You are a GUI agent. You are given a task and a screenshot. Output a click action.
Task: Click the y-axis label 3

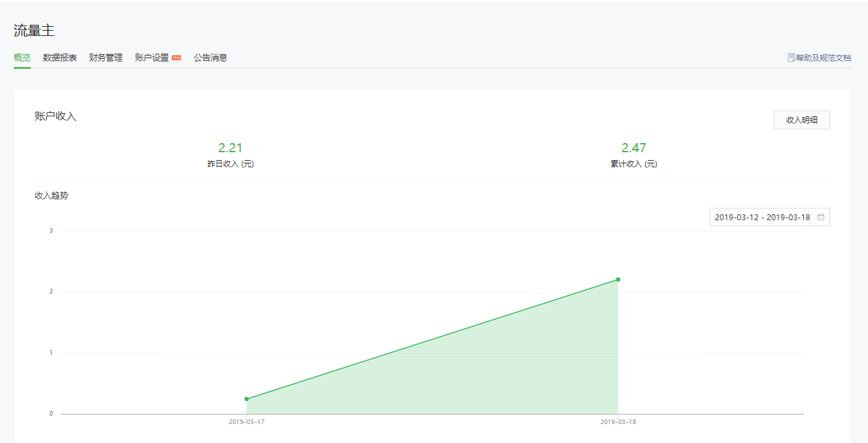pos(51,231)
